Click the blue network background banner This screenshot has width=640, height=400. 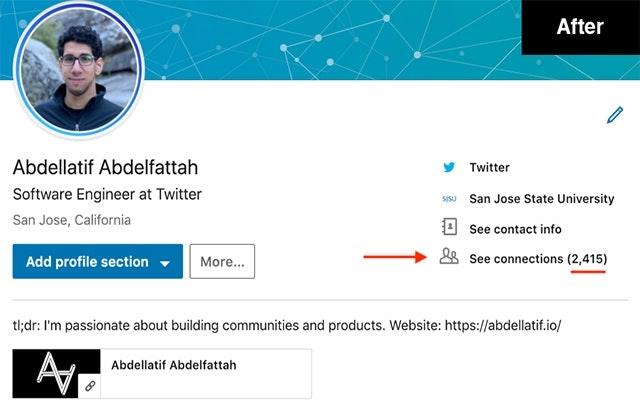327,40
